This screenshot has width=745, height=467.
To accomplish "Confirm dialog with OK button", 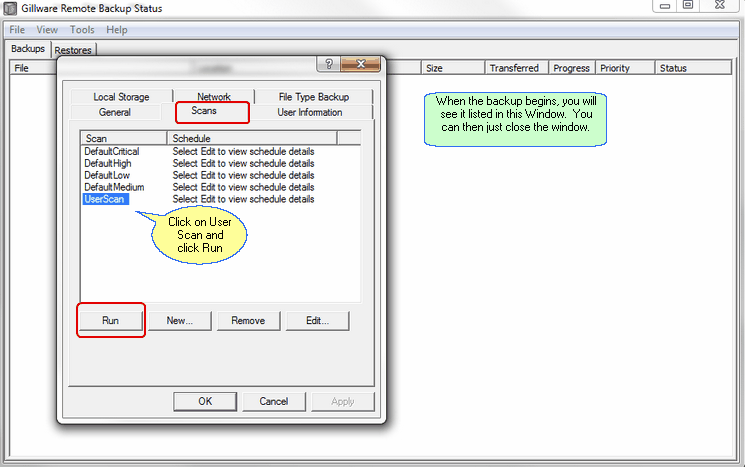I will click(205, 401).
